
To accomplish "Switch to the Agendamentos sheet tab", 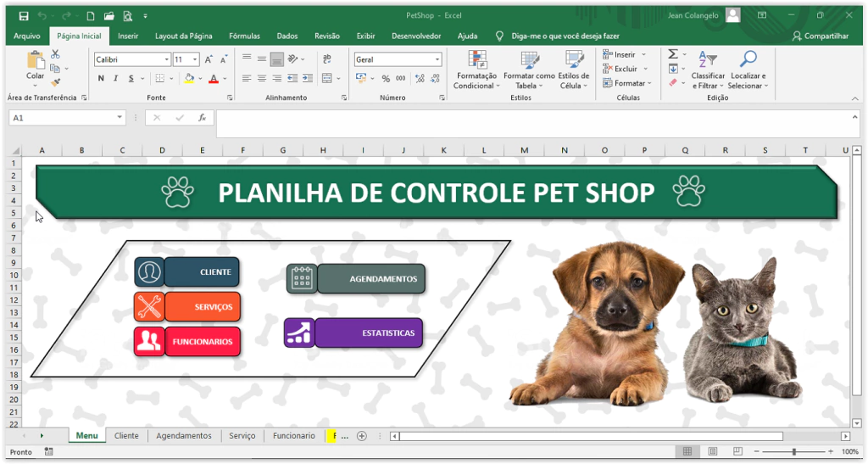I will tap(184, 436).
